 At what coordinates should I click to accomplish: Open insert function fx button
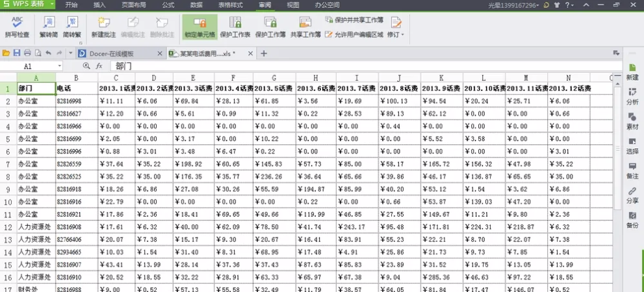[99, 66]
